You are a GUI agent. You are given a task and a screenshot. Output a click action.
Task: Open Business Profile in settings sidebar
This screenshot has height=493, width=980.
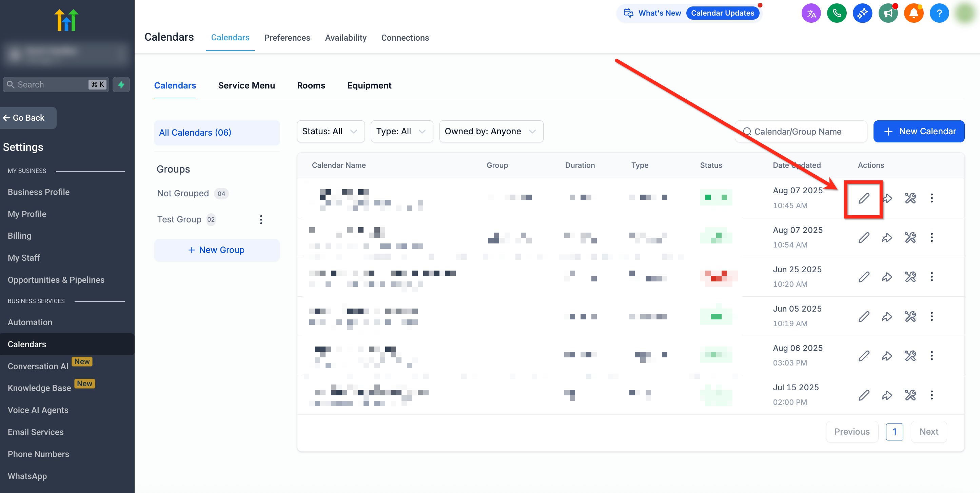38,192
